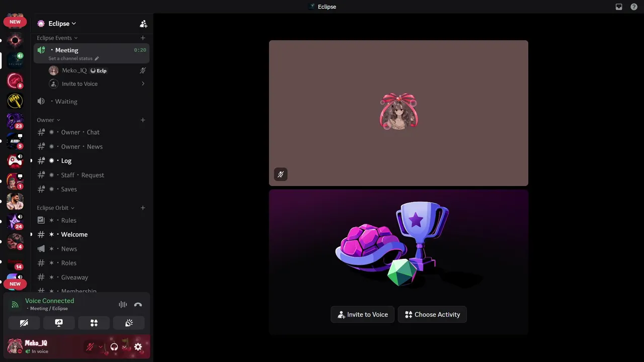Open the server icon with badge 14
Viewport: 644px width, 362px height.
click(x=15, y=262)
